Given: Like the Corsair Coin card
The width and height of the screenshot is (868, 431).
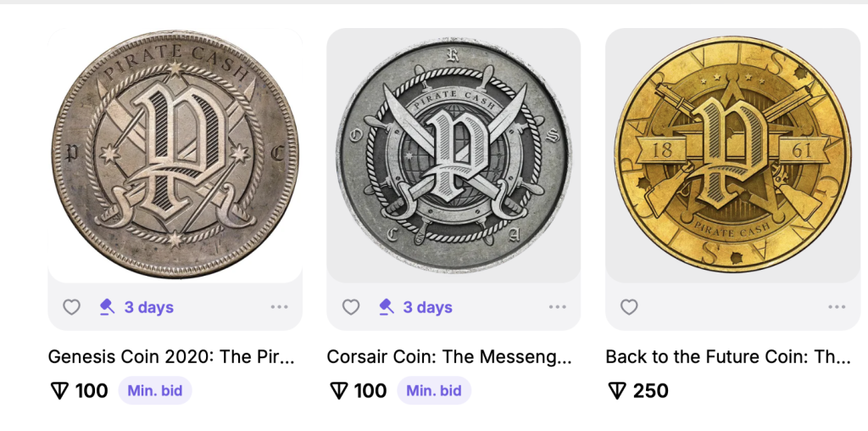Looking at the screenshot, I should tap(350, 307).
